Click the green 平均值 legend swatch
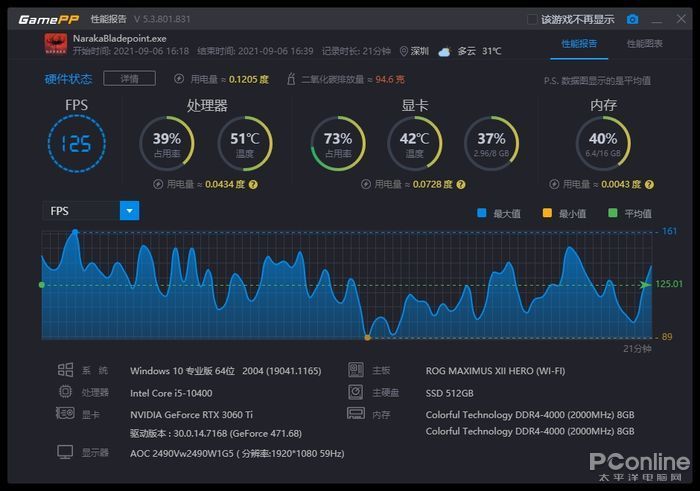Image resolution: width=700 pixels, height=491 pixels. pyautogui.click(x=613, y=213)
